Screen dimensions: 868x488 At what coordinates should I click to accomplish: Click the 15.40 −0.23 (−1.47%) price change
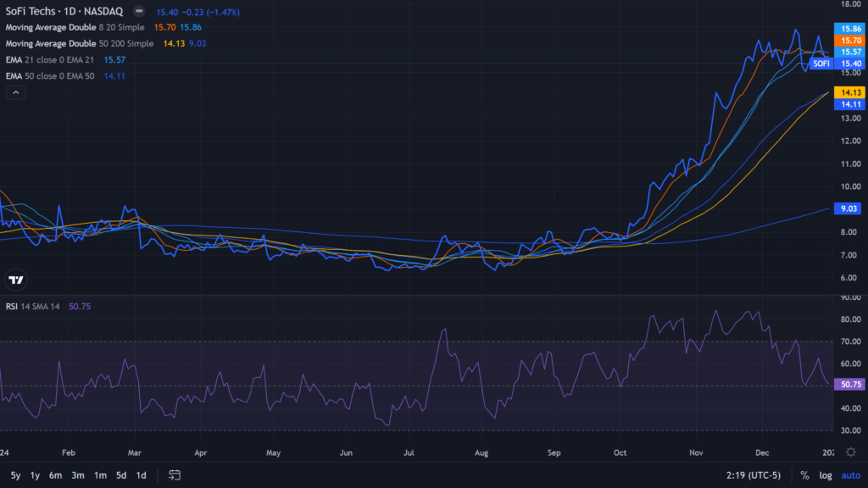pyautogui.click(x=198, y=12)
